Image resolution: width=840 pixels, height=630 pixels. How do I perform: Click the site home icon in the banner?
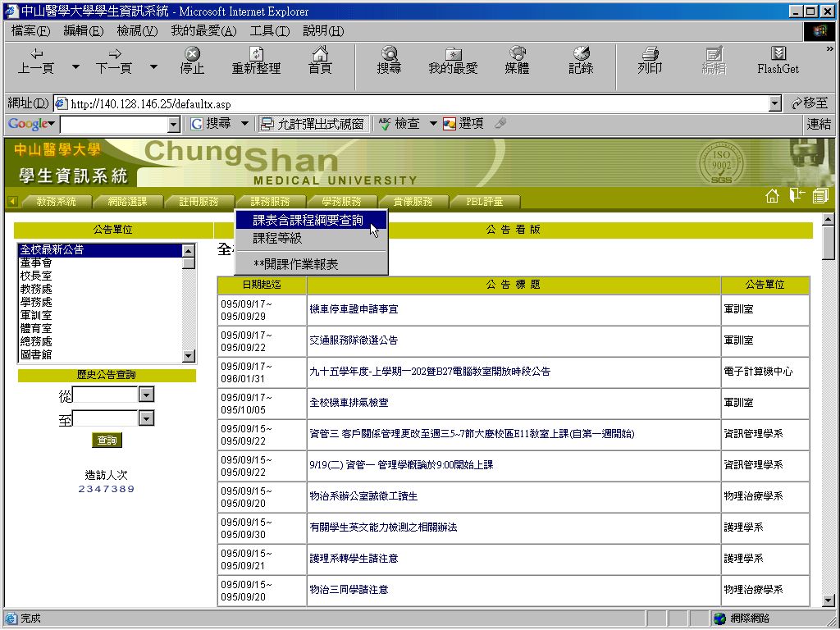click(x=772, y=196)
